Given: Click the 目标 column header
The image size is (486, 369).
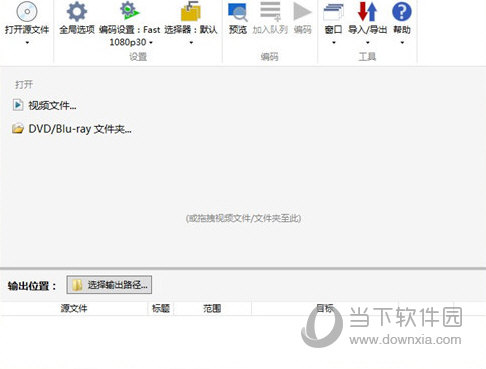Looking at the screenshot, I should click(x=325, y=308).
